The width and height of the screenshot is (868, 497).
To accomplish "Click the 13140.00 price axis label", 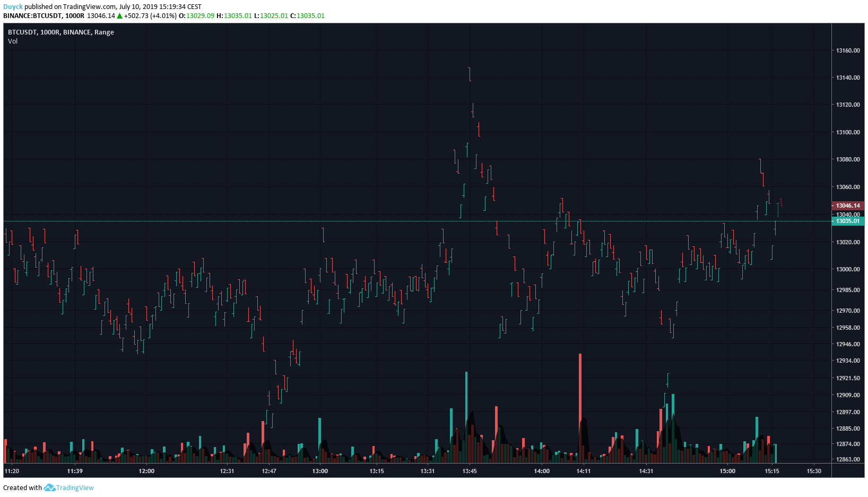I will [x=848, y=78].
